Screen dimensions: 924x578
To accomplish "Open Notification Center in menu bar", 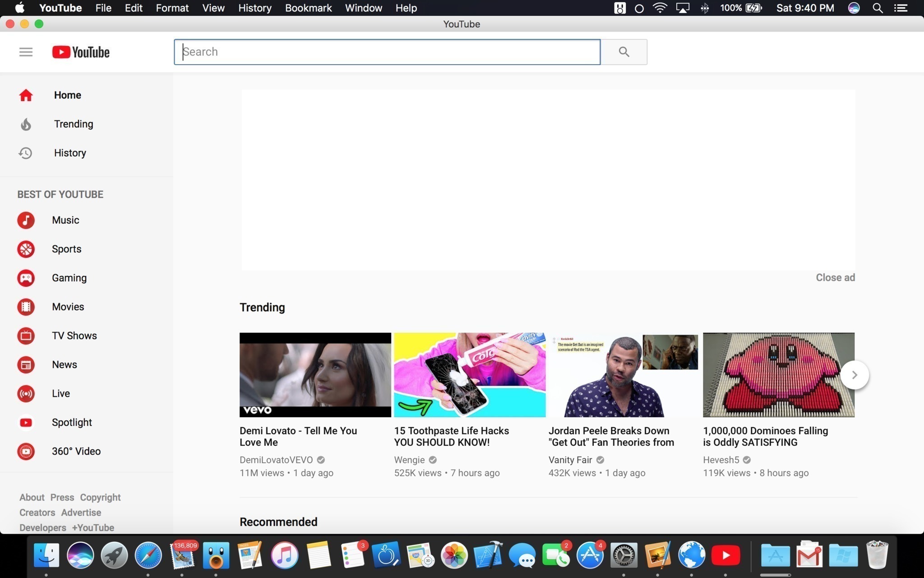I will tap(901, 8).
